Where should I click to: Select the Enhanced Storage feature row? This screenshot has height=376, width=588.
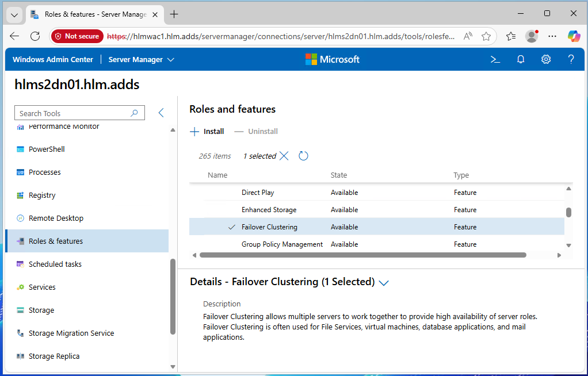click(x=269, y=210)
